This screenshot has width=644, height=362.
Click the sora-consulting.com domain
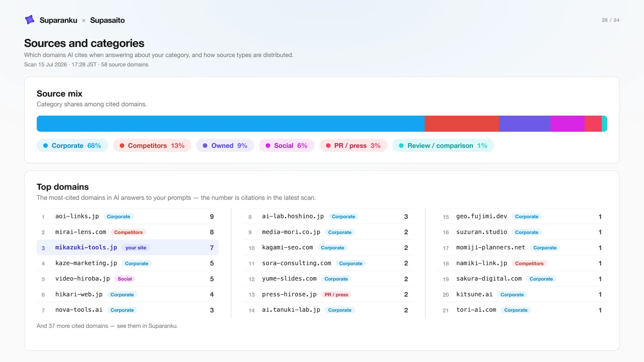point(297,263)
